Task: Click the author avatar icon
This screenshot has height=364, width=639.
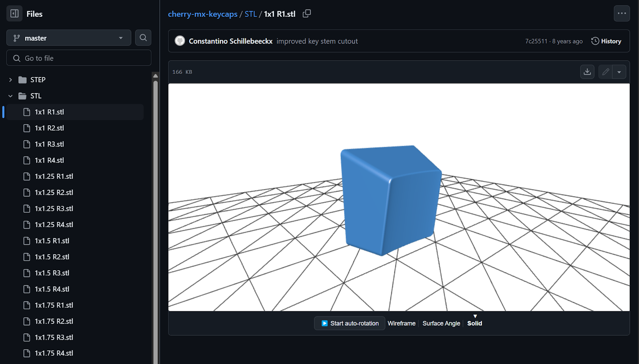Action: (180, 41)
